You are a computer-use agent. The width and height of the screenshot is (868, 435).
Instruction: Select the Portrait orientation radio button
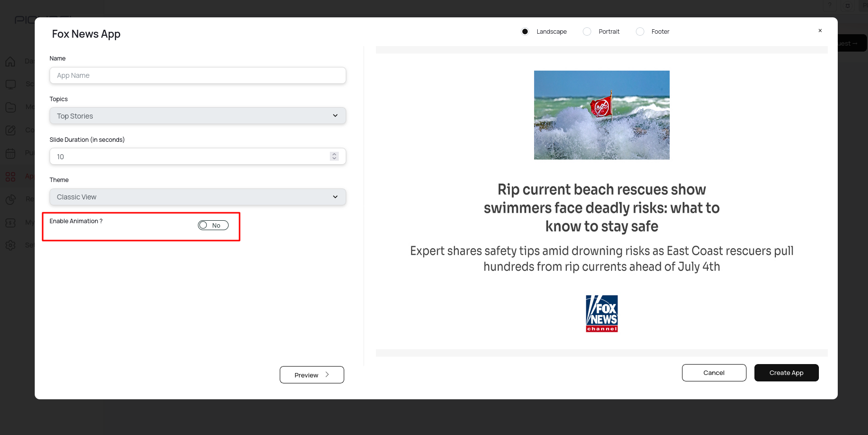coord(587,32)
